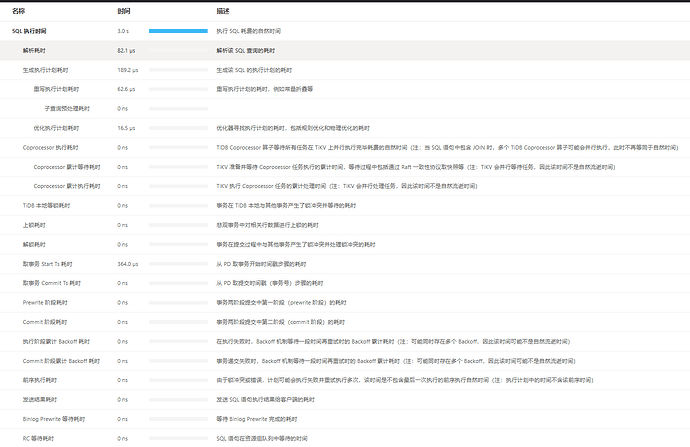Click the TiDB 本地等锁耗时 row description text

[286, 205]
